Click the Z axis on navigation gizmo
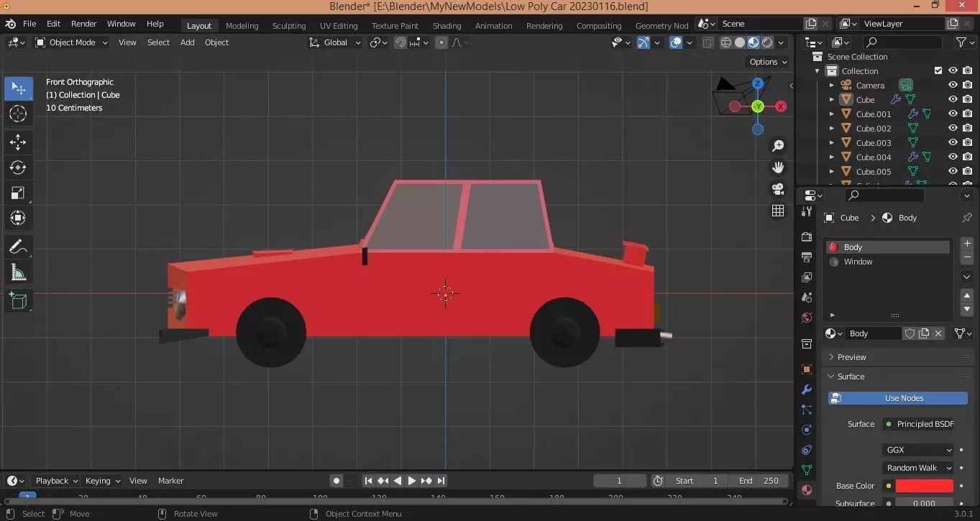This screenshot has width=980, height=521. tap(758, 83)
